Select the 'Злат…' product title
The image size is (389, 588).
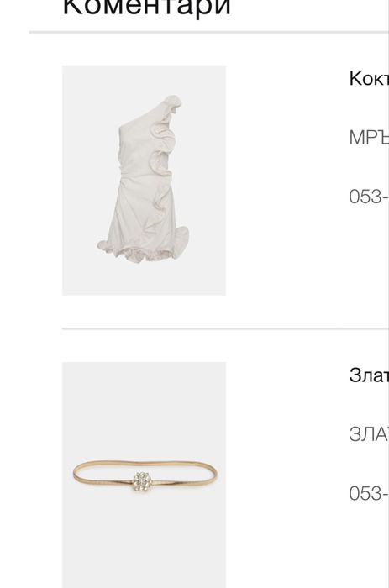tap(369, 375)
